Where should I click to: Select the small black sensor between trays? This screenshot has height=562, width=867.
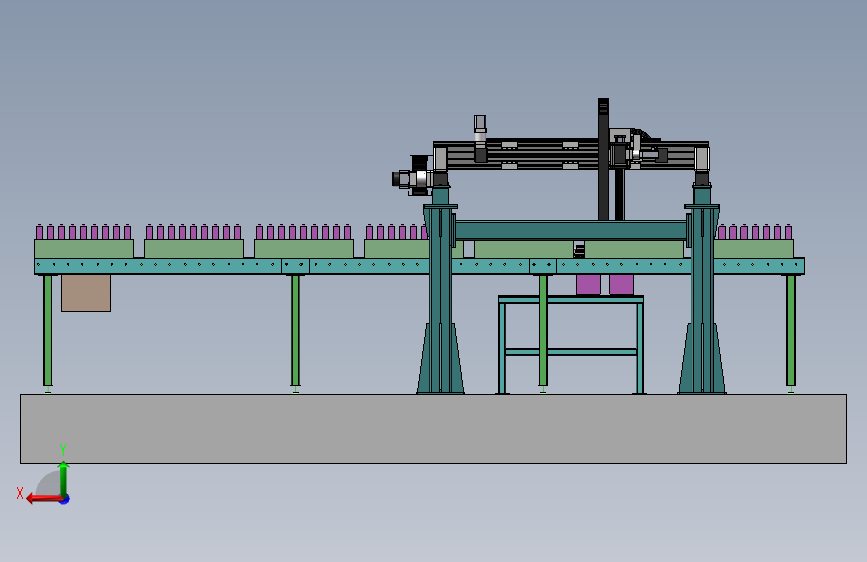tap(579, 250)
